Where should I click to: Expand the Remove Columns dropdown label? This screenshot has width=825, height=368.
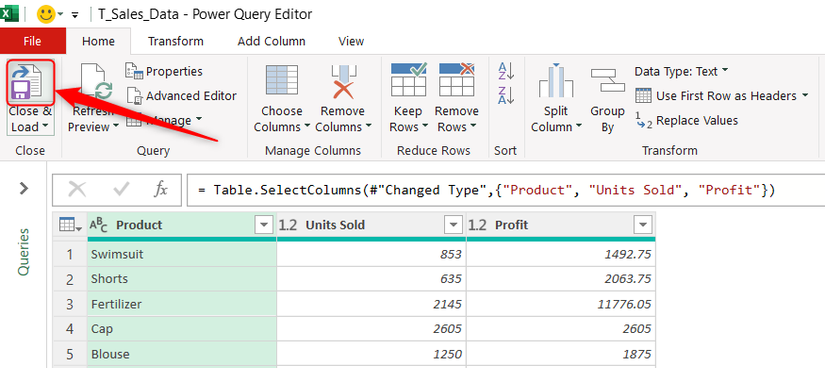(x=343, y=119)
